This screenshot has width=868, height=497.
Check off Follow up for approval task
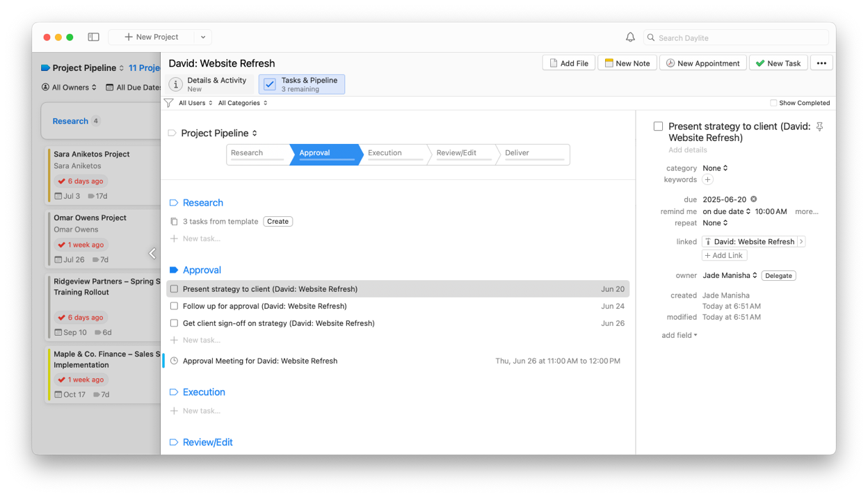pos(174,306)
